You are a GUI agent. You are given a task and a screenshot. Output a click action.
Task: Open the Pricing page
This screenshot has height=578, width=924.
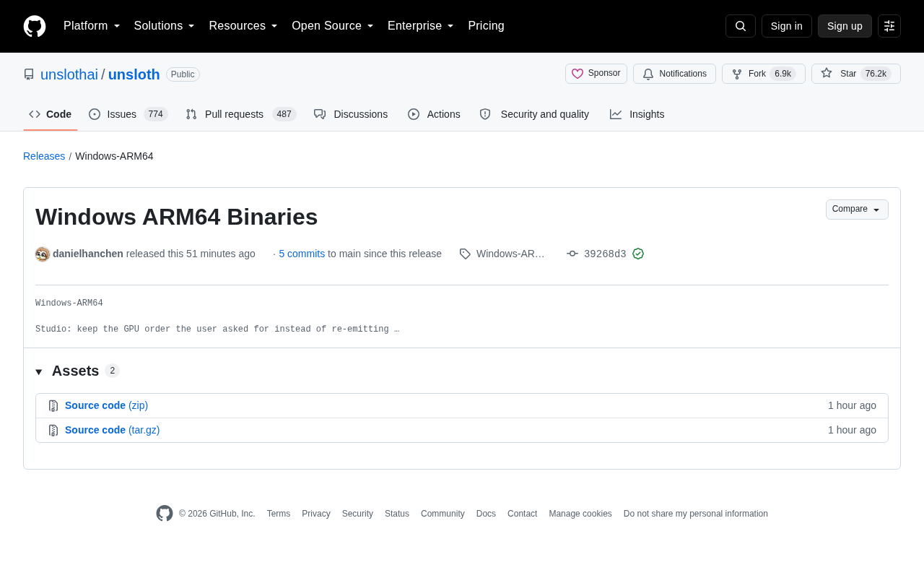tap(486, 26)
